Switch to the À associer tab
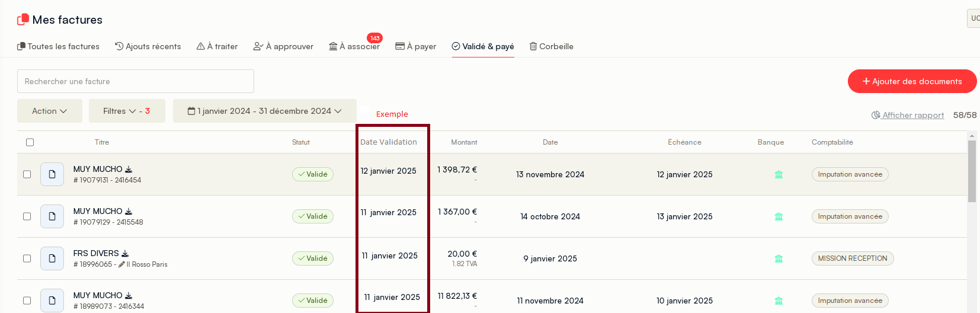 coord(354,46)
